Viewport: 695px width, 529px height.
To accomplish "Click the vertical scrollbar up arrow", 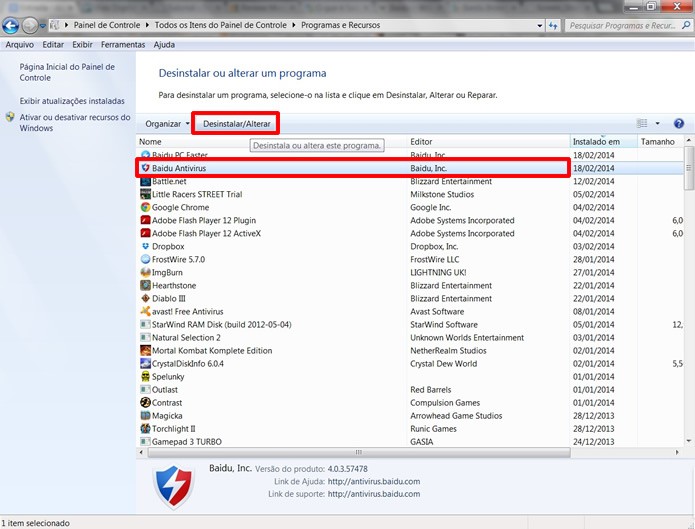I will tap(688, 140).
